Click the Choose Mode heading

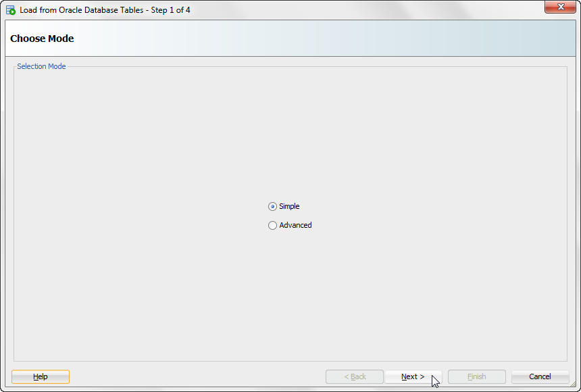42,39
